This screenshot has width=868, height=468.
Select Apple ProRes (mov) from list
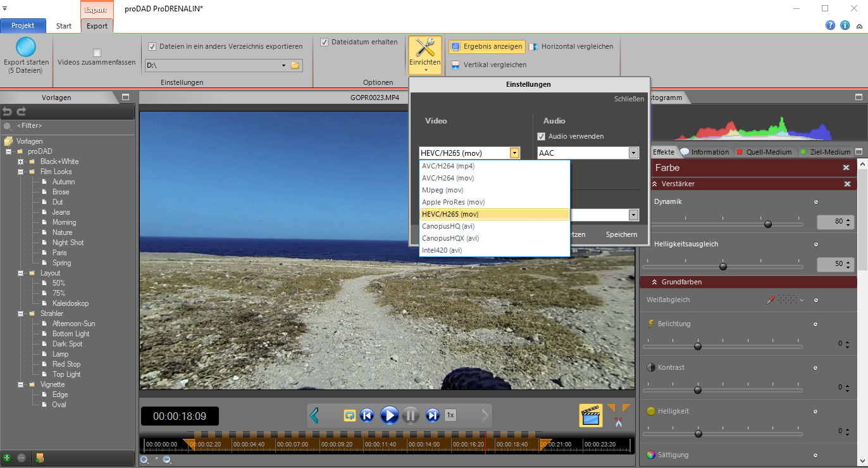tap(453, 202)
